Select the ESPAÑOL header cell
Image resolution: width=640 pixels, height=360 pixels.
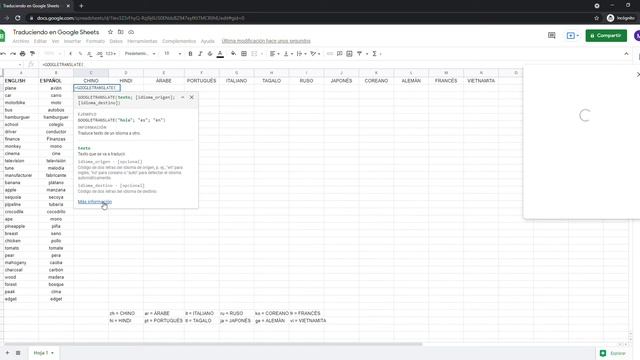(56, 81)
